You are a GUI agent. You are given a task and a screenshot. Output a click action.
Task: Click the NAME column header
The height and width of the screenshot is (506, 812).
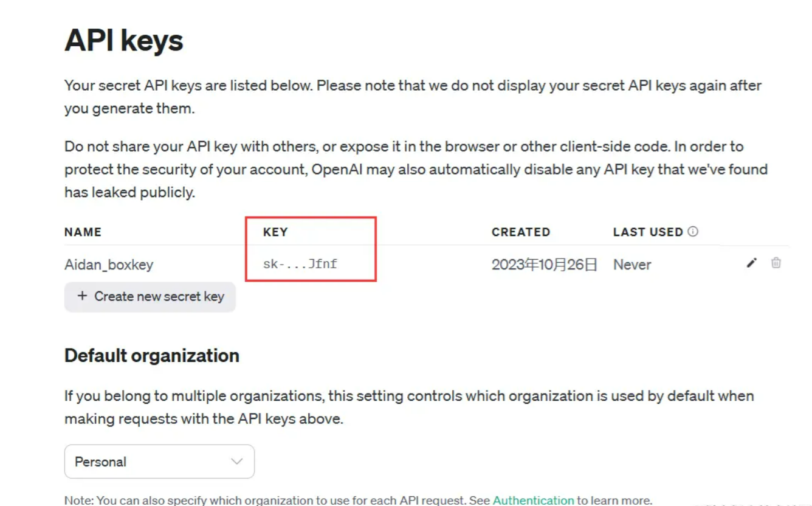(83, 232)
